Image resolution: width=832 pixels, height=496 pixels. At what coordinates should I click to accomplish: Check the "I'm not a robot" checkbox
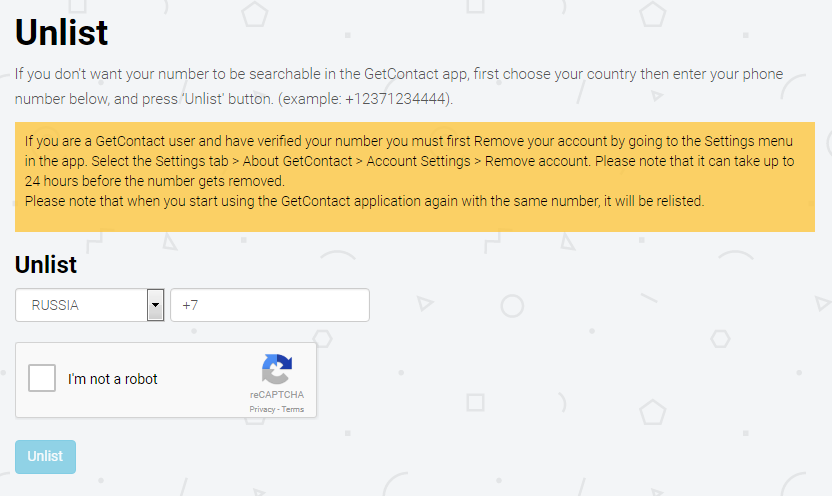[42, 379]
